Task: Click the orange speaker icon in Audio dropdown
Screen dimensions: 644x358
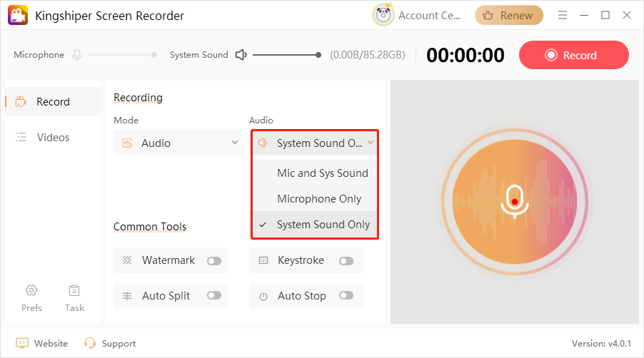Action: 263,143
